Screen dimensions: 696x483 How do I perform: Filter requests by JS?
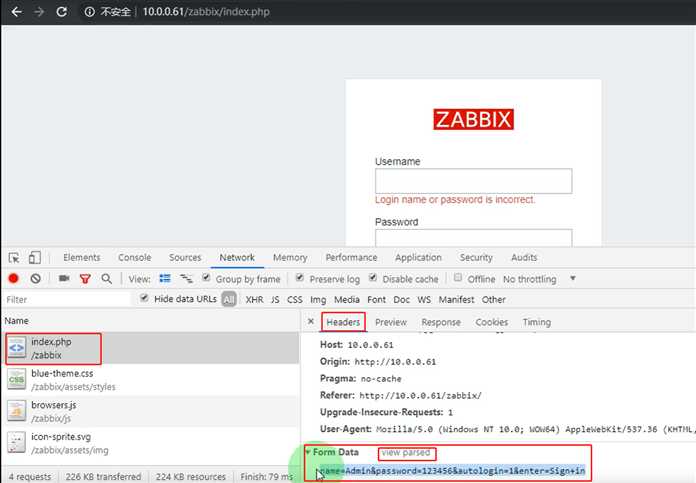click(x=275, y=300)
